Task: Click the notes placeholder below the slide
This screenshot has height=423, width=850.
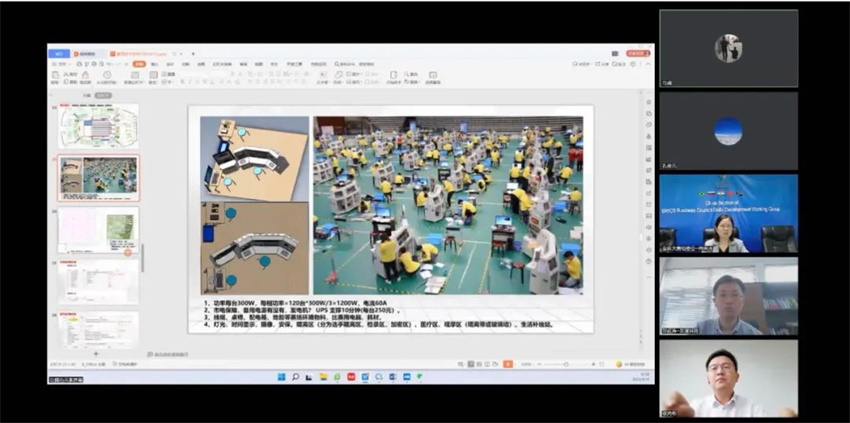Action: pyautogui.click(x=180, y=353)
